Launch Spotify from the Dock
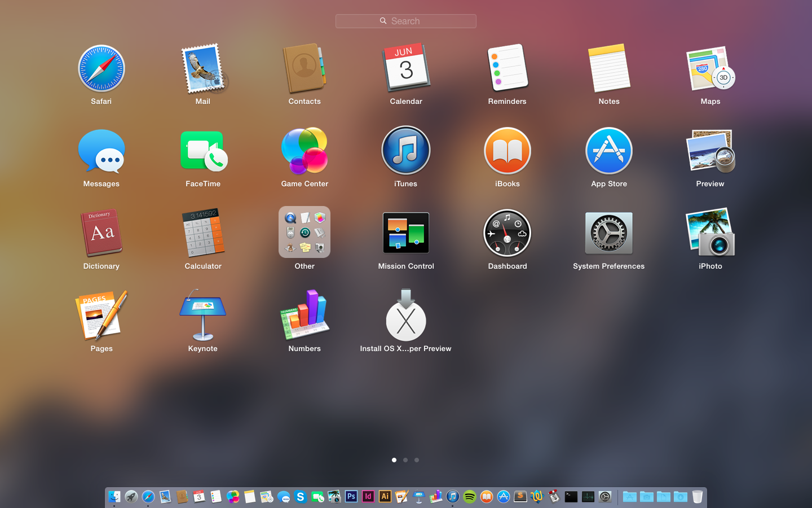 tap(470, 497)
